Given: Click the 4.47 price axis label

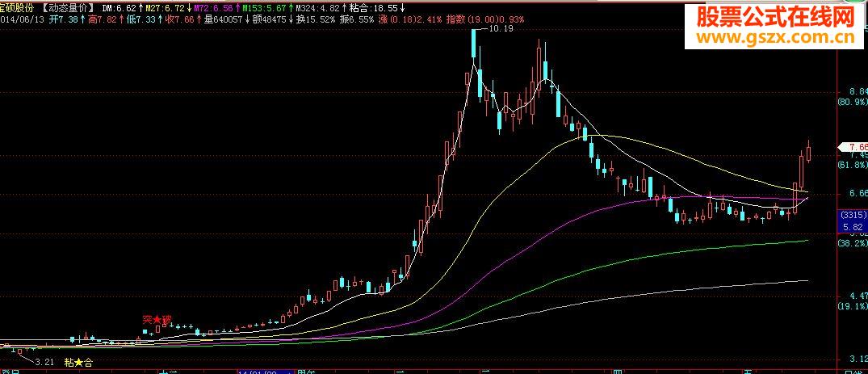Looking at the screenshot, I should tap(858, 296).
